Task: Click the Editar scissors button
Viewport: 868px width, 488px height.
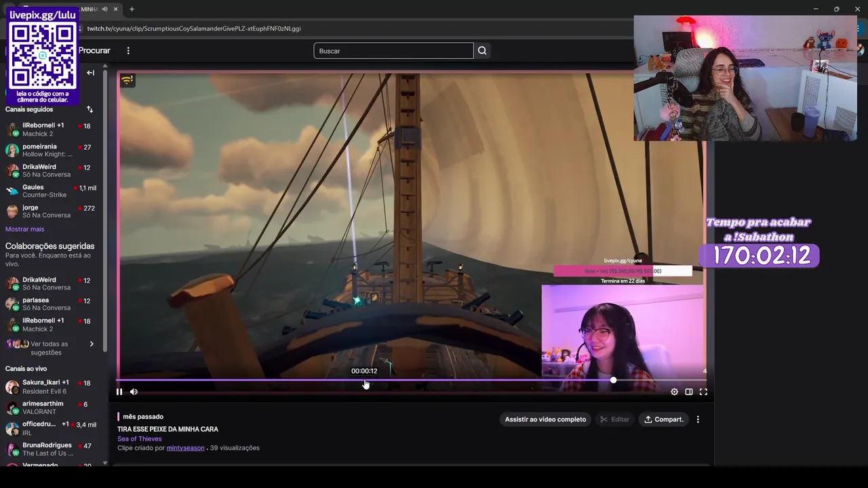Action: 614,420
